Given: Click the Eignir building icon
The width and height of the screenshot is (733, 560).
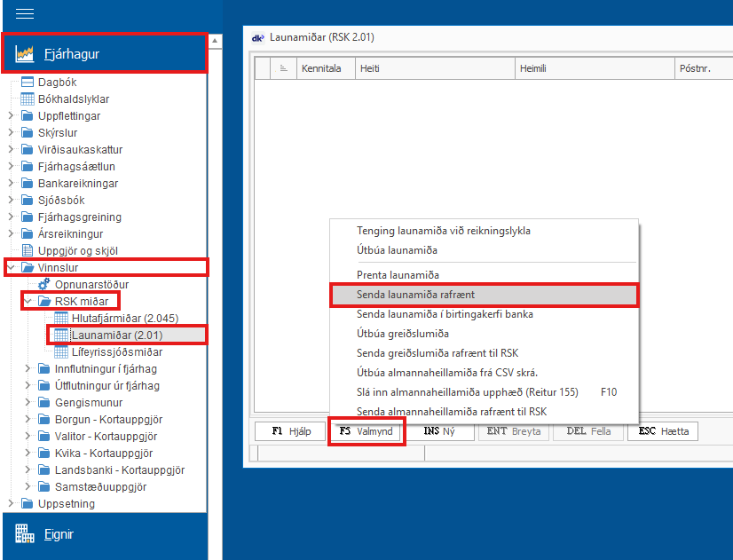Looking at the screenshot, I should 25,534.
